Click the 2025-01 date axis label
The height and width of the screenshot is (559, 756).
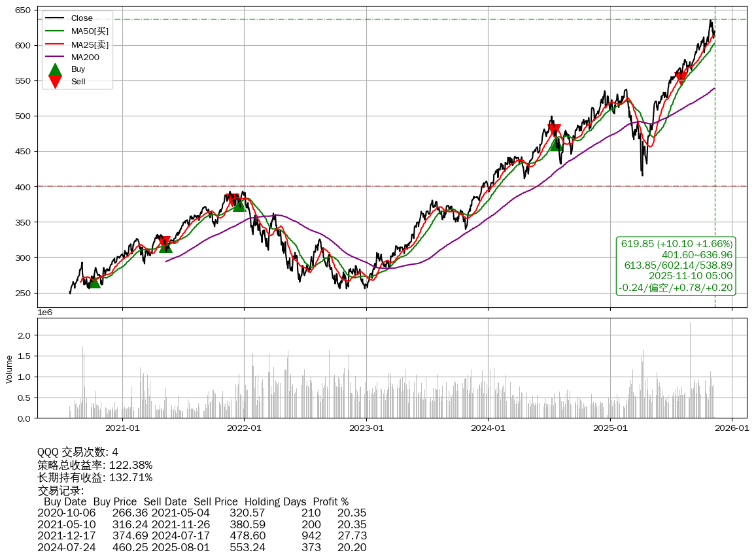pyautogui.click(x=610, y=428)
